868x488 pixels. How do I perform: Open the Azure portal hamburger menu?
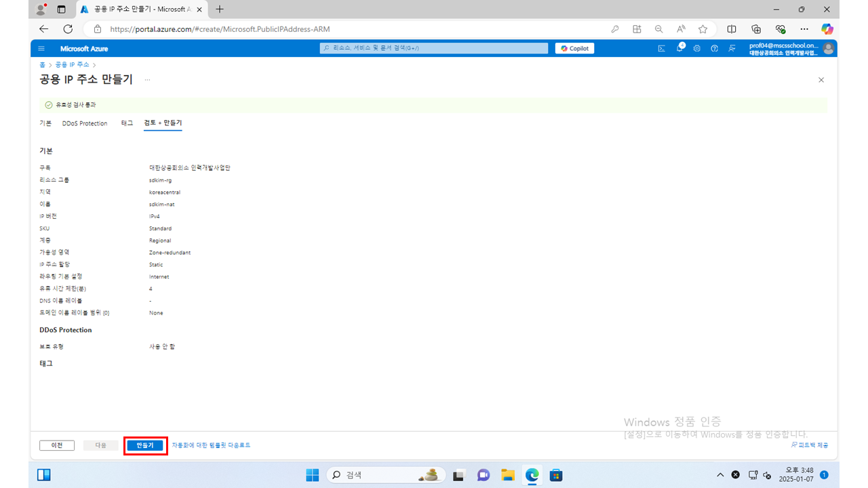coord(41,49)
